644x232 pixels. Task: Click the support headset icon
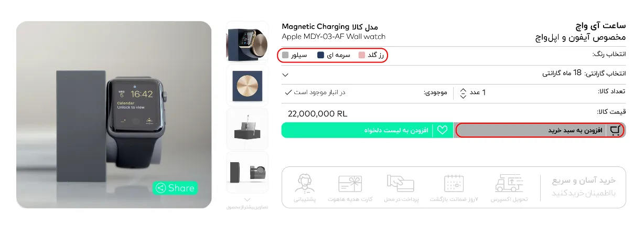(x=304, y=183)
